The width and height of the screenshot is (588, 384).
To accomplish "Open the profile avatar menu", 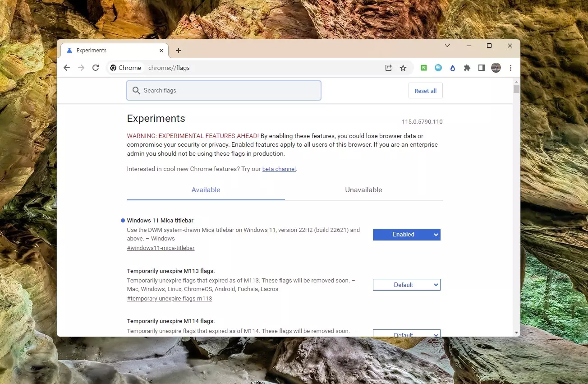I will tap(496, 68).
